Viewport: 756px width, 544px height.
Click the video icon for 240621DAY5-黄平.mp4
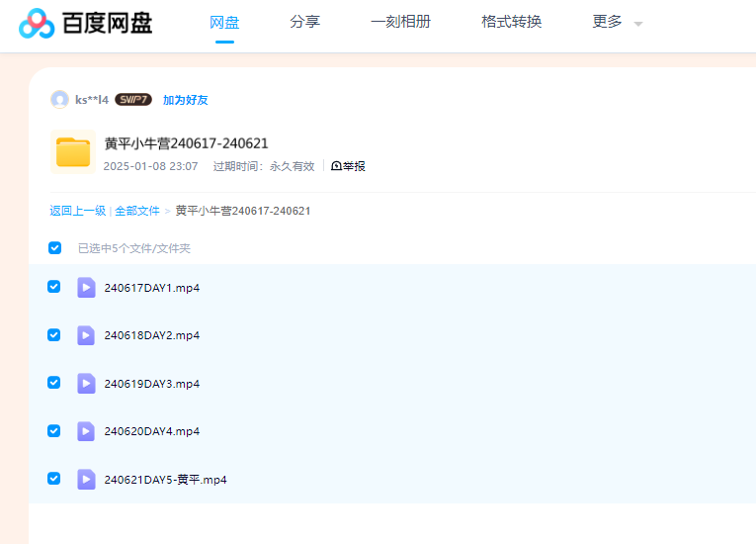(x=86, y=480)
